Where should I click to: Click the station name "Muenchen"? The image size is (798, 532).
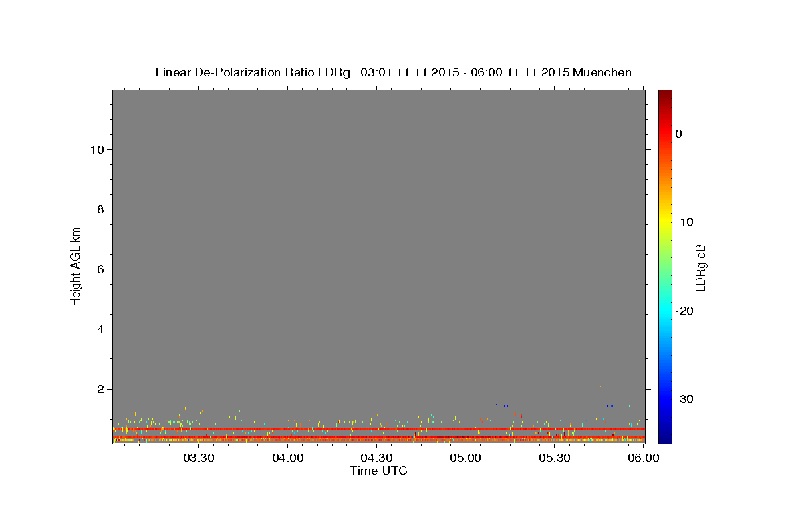point(602,72)
